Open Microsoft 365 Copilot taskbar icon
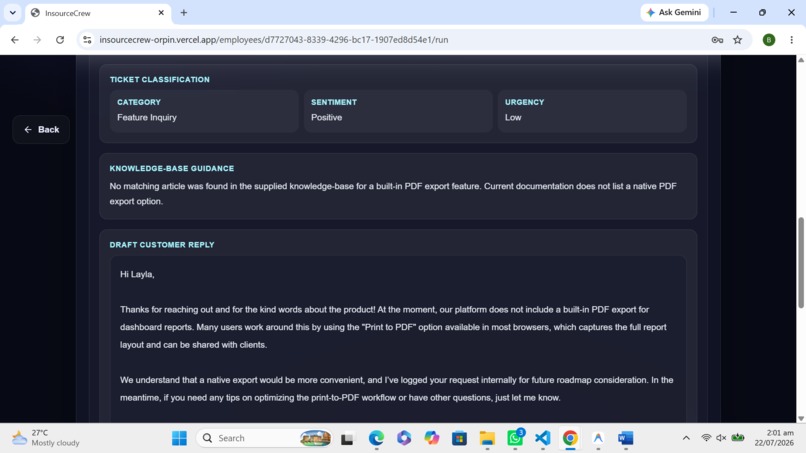 [404, 438]
